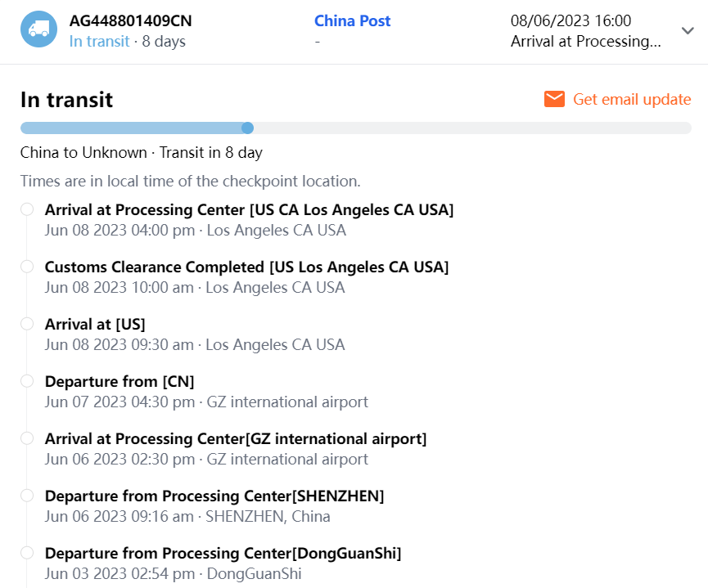
Task: Click the Arrival at [US] checkpoint marker
Action: 27,324
